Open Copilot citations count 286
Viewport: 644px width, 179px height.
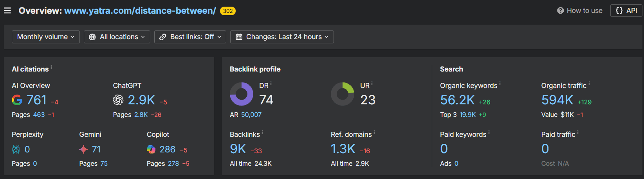coord(168,149)
